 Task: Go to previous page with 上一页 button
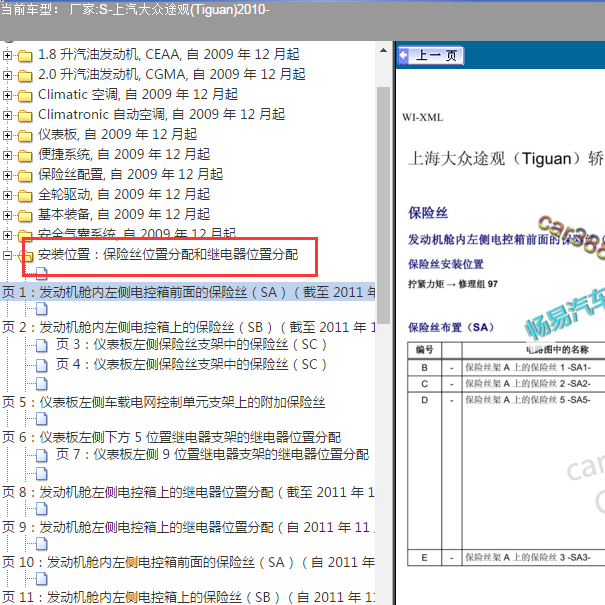[x=431, y=56]
